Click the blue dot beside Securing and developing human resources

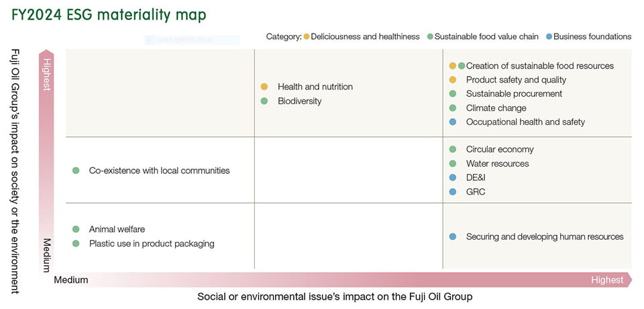453,236
